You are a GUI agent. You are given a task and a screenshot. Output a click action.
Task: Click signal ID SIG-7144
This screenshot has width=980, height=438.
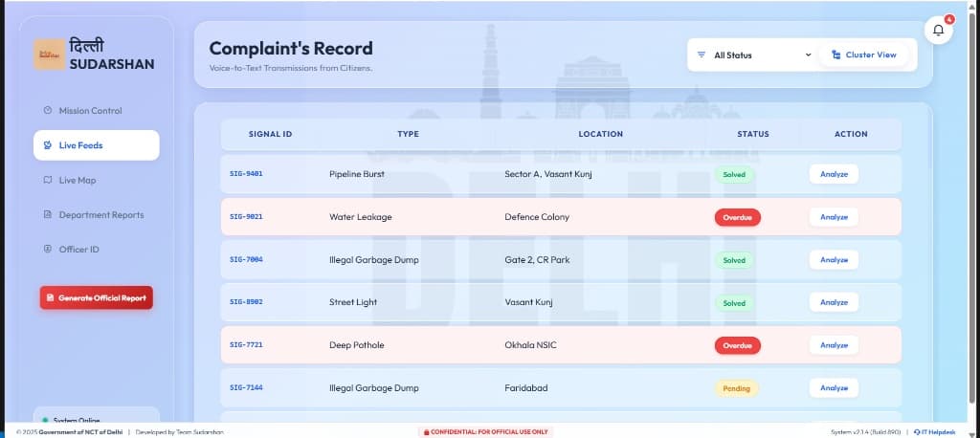point(246,388)
